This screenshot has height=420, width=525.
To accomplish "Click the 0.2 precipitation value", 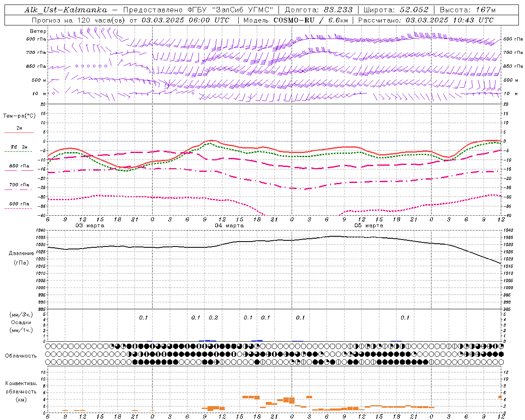I will coord(213,318).
